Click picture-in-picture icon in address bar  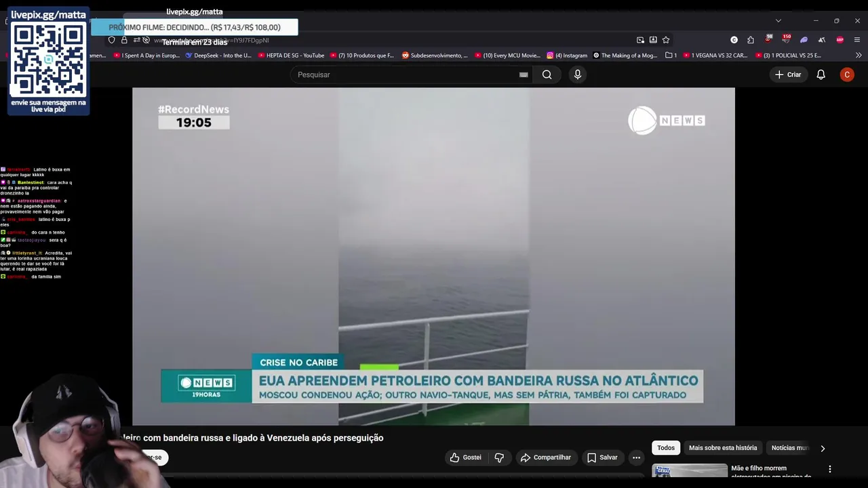[x=640, y=40]
